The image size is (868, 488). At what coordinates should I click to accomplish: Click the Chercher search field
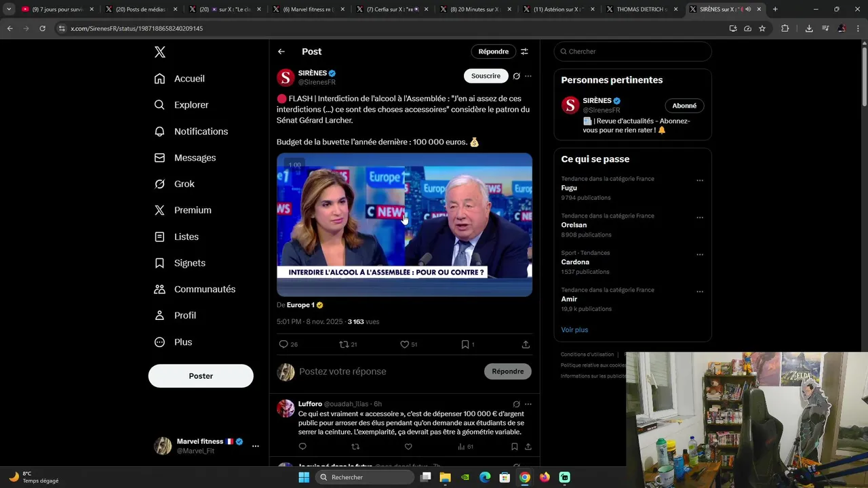tap(633, 52)
